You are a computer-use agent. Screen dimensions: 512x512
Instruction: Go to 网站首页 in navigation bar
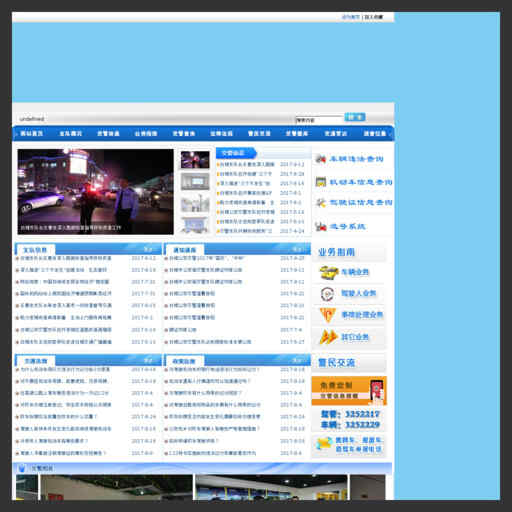tap(31, 133)
